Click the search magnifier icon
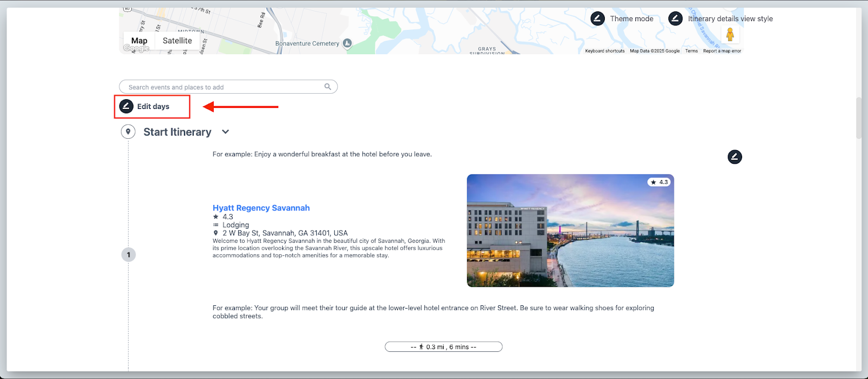Viewport: 868px width, 379px height. pyautogui.click(x=328, y=87)
